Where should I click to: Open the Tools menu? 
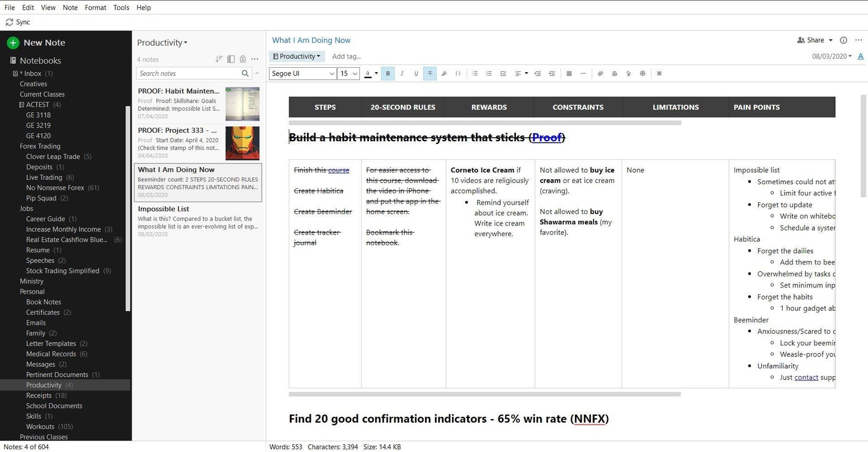(121, 7)
